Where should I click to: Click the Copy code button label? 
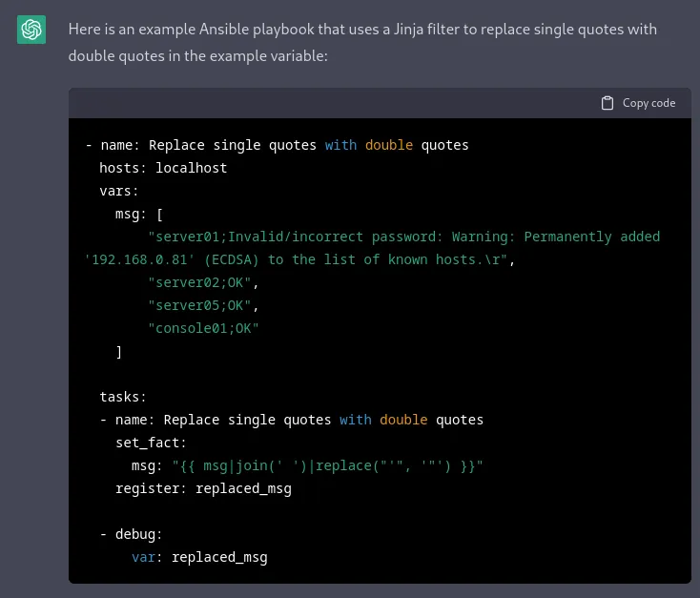tap(649, 103)
